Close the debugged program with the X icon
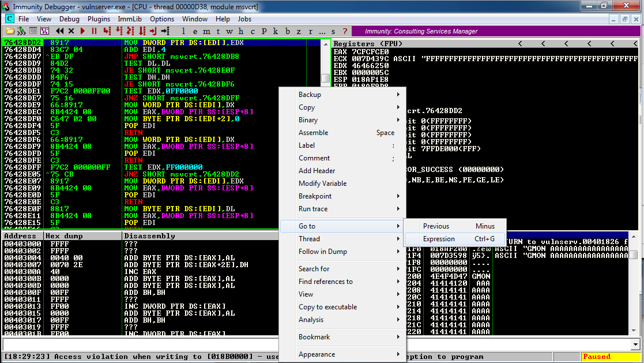 (x=71, y=31)
